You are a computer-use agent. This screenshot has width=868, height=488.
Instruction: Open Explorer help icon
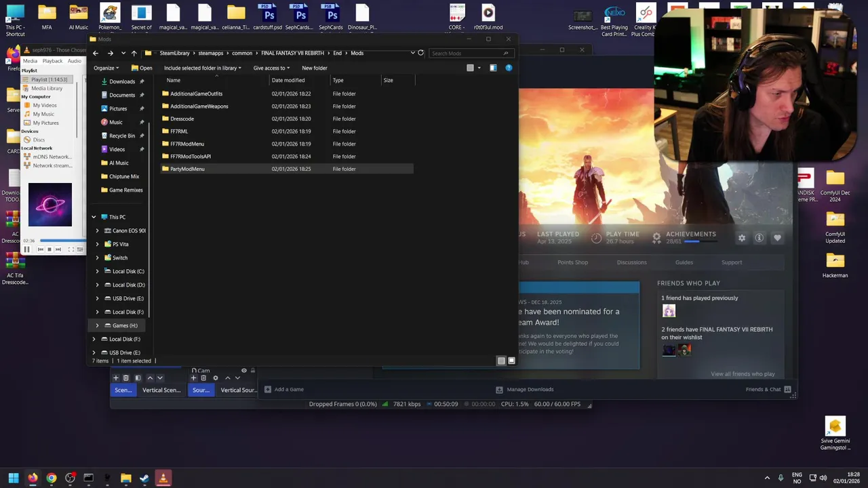coord(509,68)
